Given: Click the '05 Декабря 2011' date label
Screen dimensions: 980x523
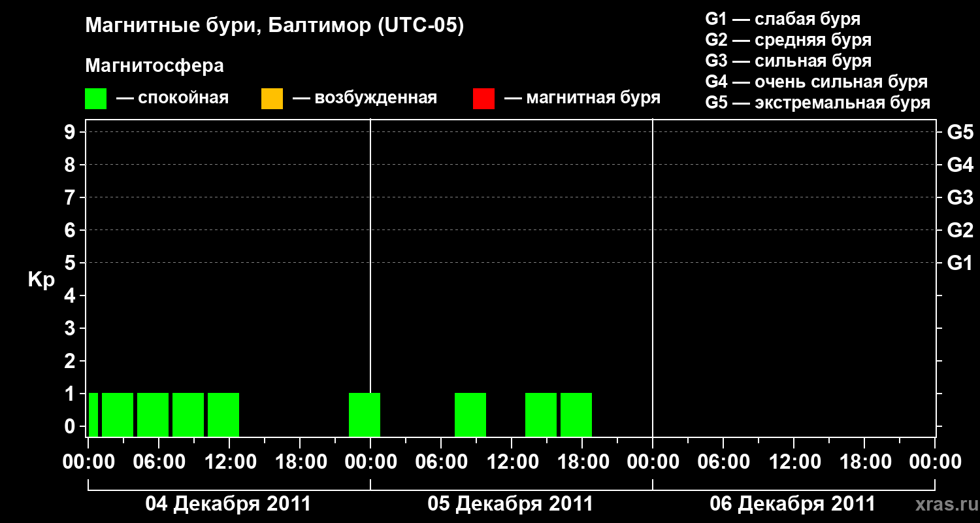Looking at the screenshot, I should tap(510, 503).
